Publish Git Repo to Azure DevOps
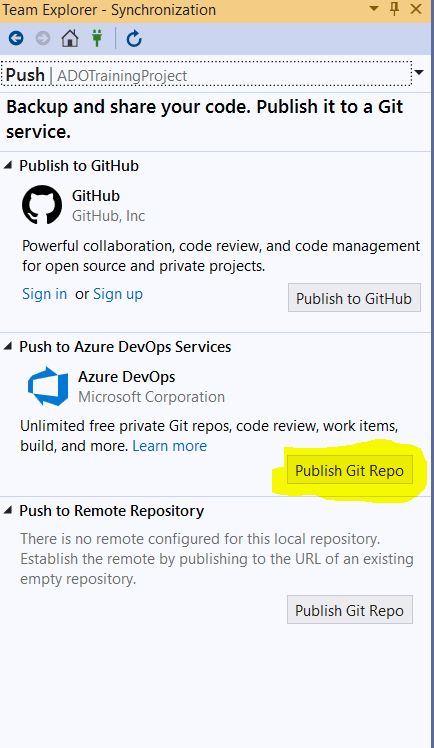 pos(350,470)
